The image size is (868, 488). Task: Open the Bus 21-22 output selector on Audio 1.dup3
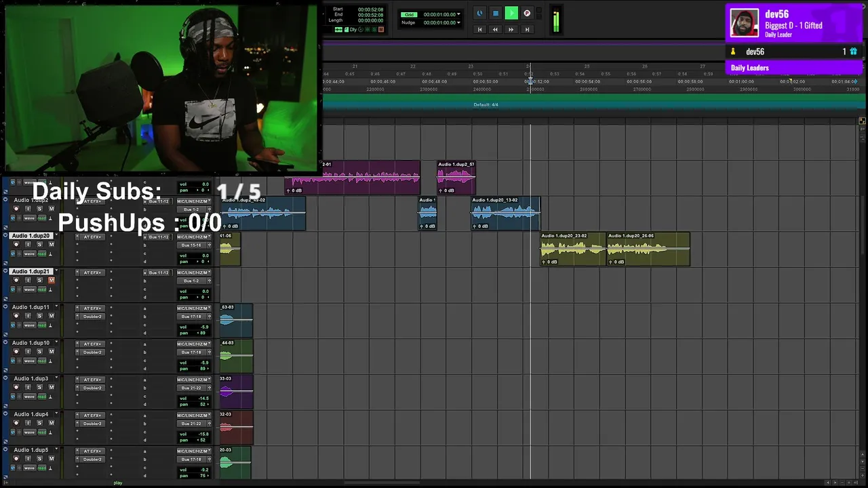click(193, 388)
